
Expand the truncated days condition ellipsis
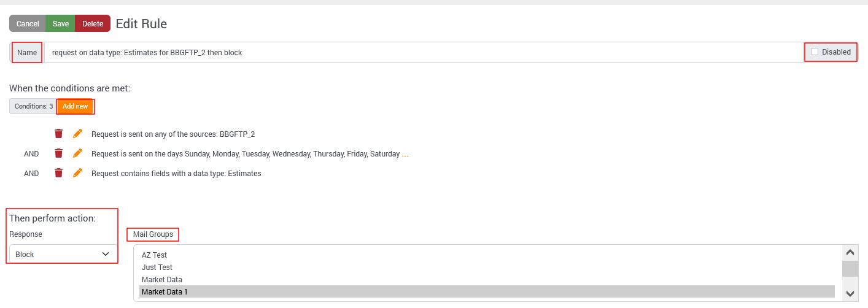pyautogui.click(x=405, y=154)
